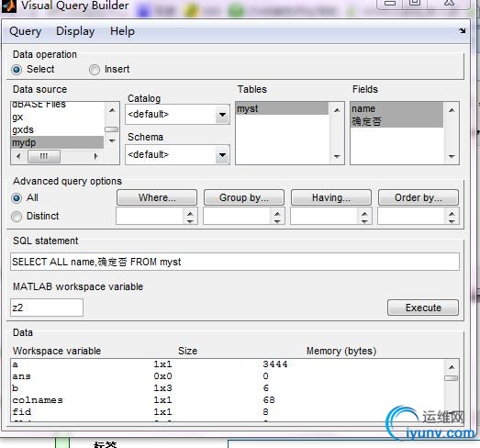The image size is (480, 448).
Task: Click Order by box down stepper arrow
Action: 452,221
